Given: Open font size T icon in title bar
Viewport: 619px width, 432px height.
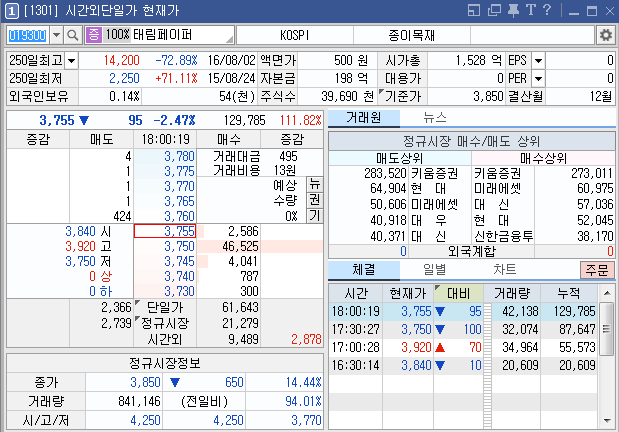Looking at the screenshot, I should pyautogui.click(x=531, y=10).
